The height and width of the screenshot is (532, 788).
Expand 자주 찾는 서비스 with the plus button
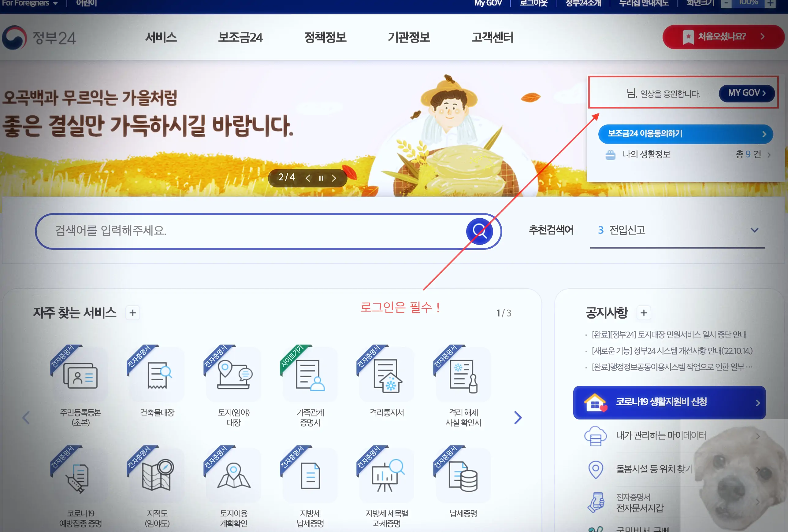click(132, 313)
